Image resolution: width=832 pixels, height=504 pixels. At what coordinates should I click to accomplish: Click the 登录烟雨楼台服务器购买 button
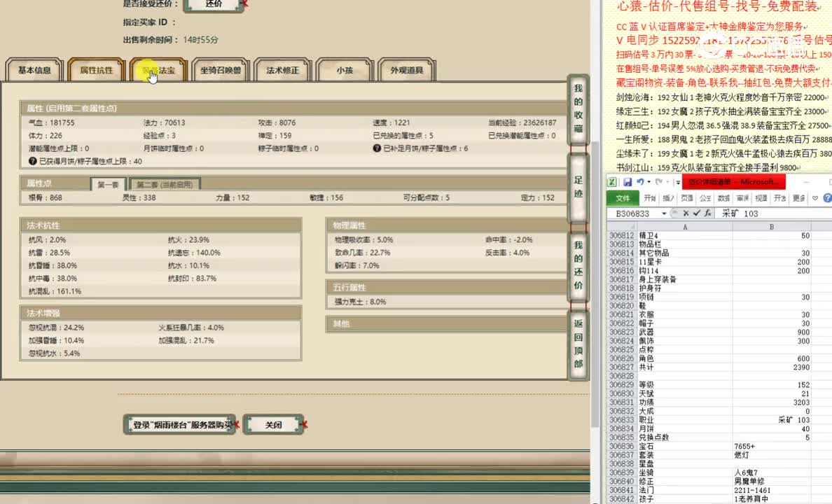[179, 424]
